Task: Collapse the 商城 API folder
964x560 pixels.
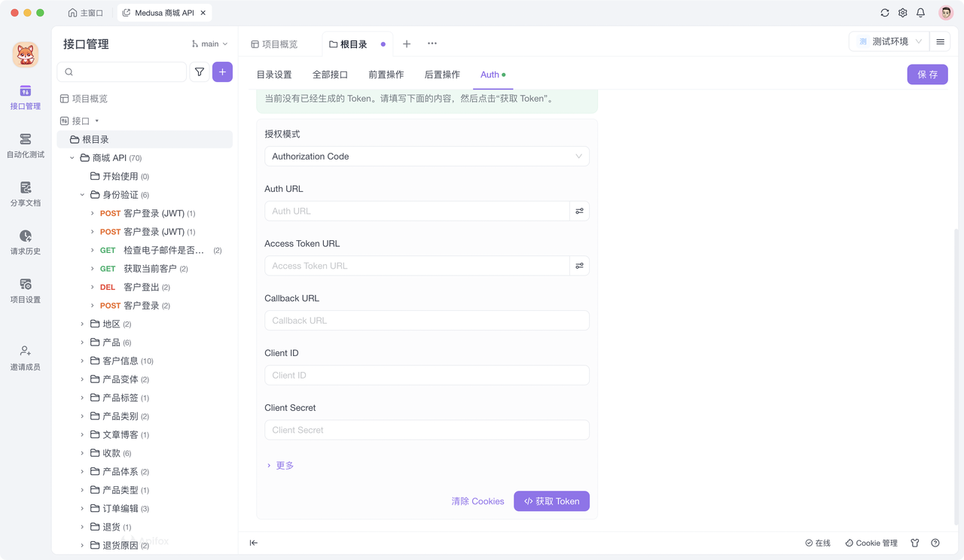Action: [x=72, y=158]
